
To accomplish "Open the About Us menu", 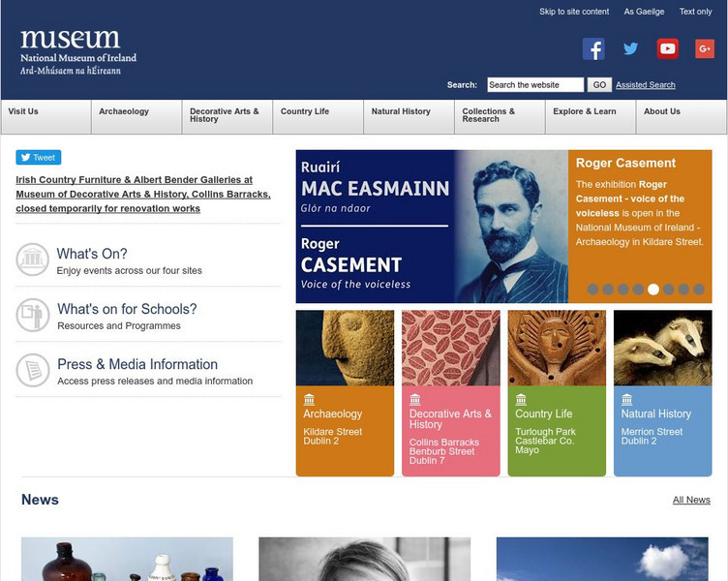I will tap(682, 116).
